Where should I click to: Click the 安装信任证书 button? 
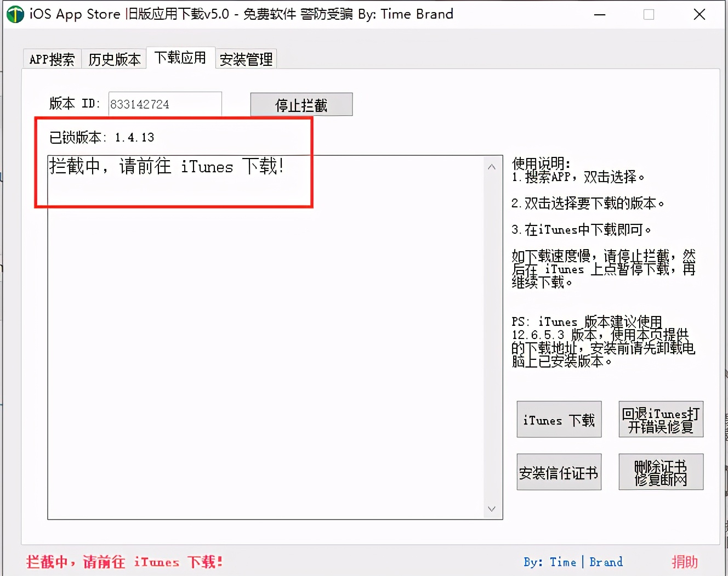coord(559,472)
